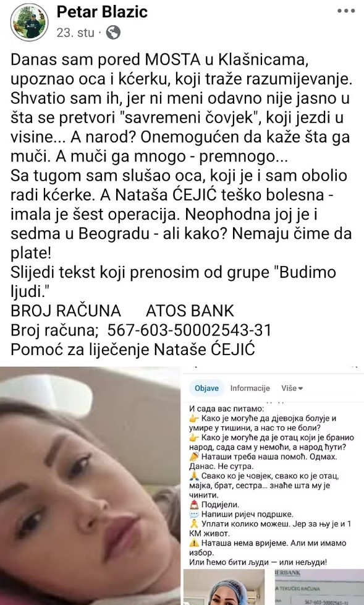Switch to the Informacije tab
Viewport: 364px width, 605px height.
click(250, 388)
